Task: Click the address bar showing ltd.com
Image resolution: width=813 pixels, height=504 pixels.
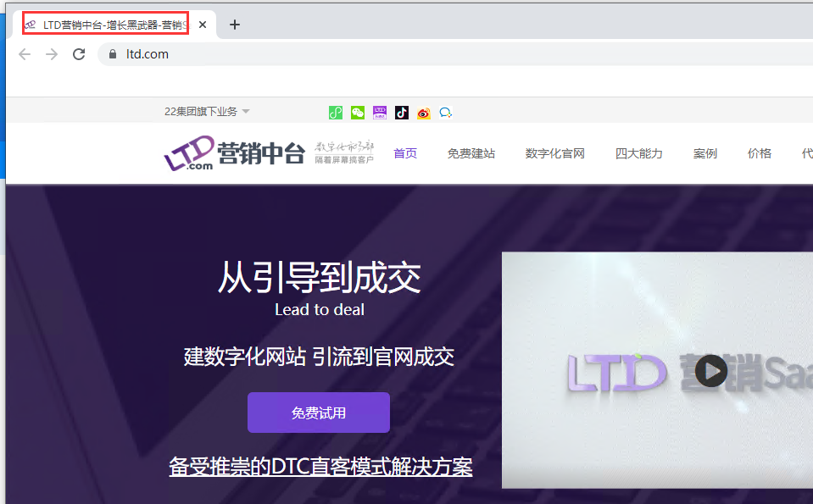Action: pos(424,54)
